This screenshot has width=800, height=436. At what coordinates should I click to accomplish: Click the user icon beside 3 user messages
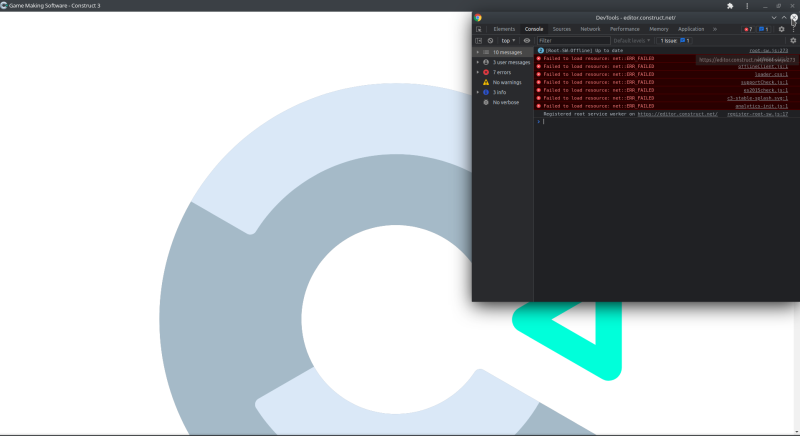pyautogui.click(x=486, y=62)
